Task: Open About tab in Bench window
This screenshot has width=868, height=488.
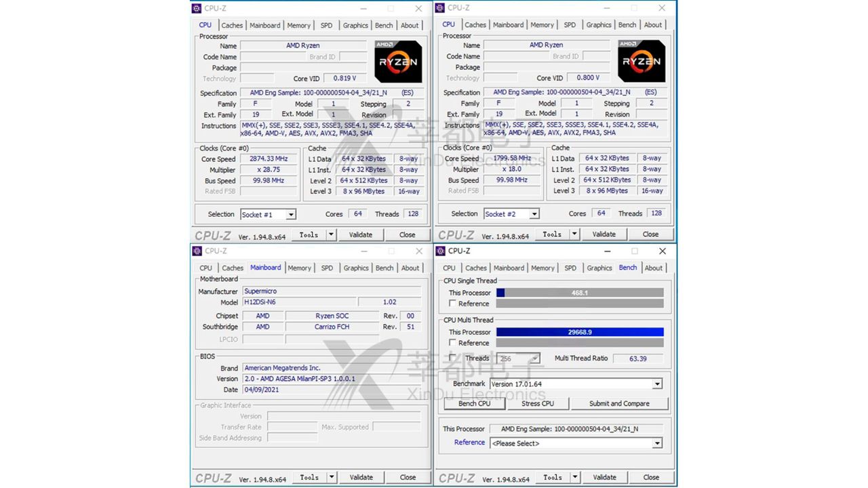Action: point(654,268)
